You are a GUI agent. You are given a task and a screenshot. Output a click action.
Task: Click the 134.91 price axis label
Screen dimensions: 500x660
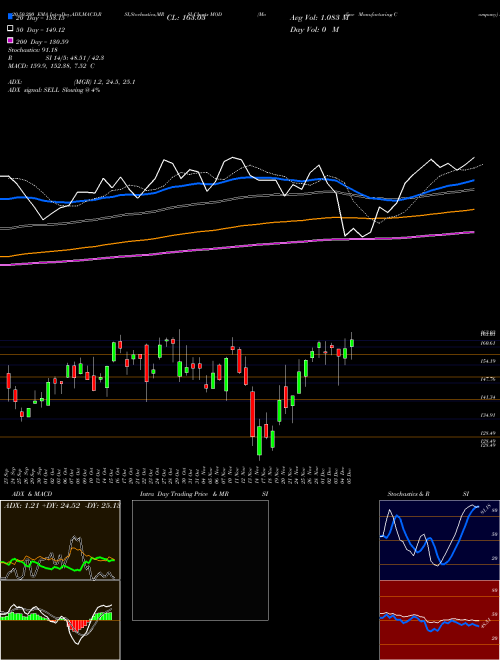tap(488, 415)
